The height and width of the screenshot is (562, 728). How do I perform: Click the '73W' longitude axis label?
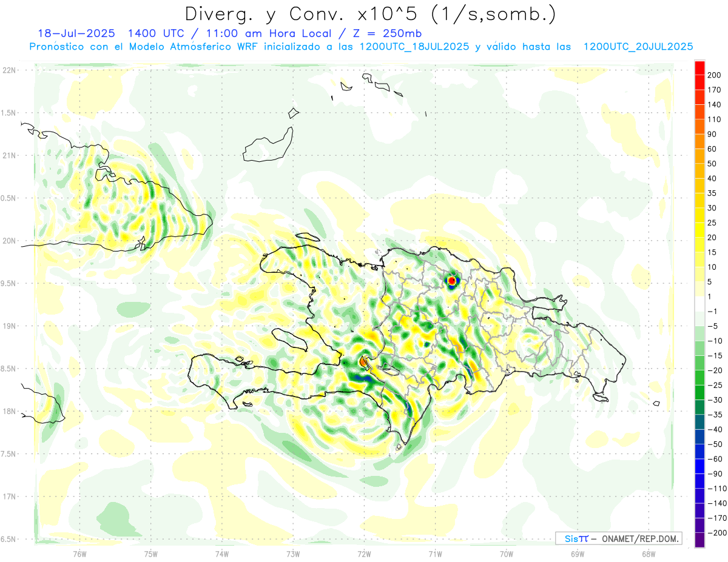[x=293, y=554]
